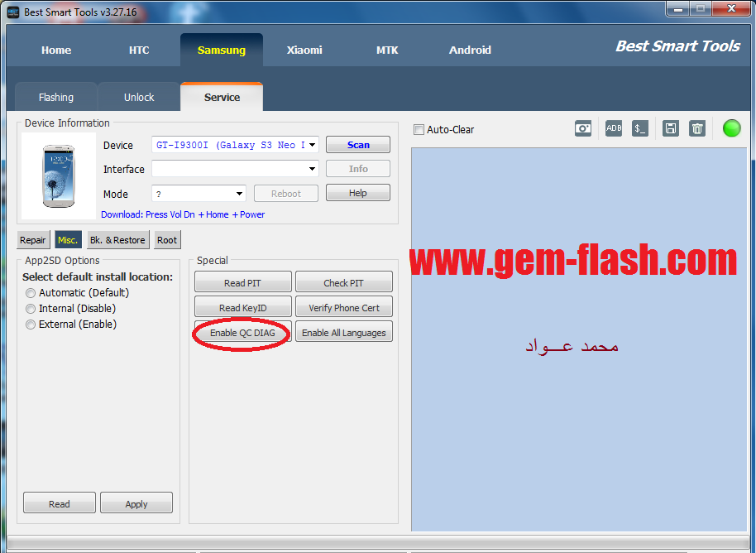The image size is (756, 553).
Task: Select Internal (Disable) install location
Action: (31, 309)
